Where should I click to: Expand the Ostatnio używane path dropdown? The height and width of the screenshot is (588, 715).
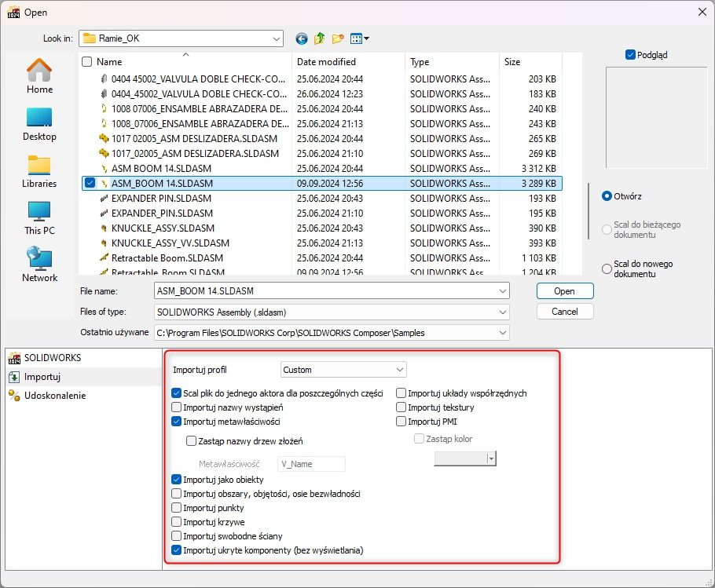(x=503, y=333)
